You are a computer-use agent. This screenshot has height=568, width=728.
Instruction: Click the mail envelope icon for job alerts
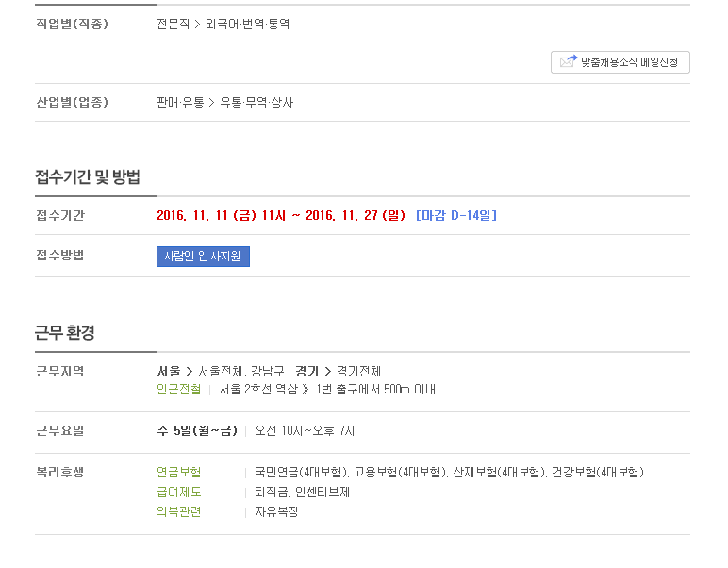569,61
